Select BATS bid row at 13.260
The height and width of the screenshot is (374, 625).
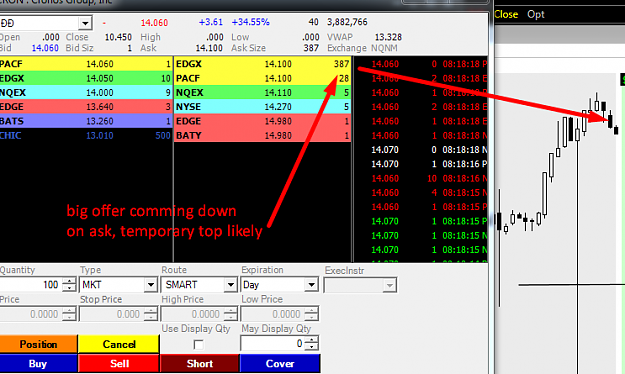86,121
